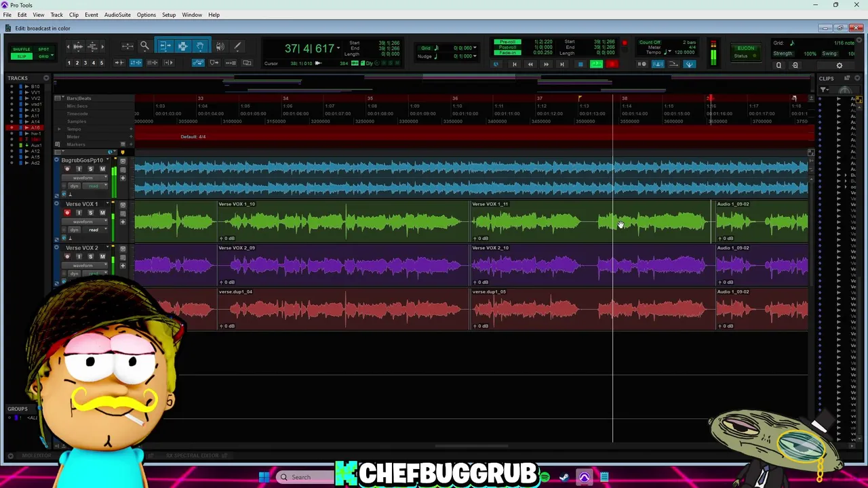Open the File menu
Image resolution: width=868 pixels, height=488 pixels.
(x=7, y=15)
